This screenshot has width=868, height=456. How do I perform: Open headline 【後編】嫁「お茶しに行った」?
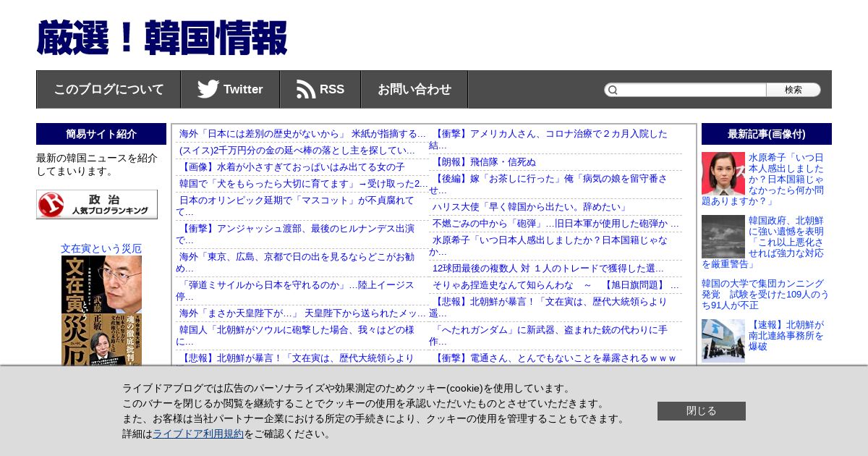(548, 185)
